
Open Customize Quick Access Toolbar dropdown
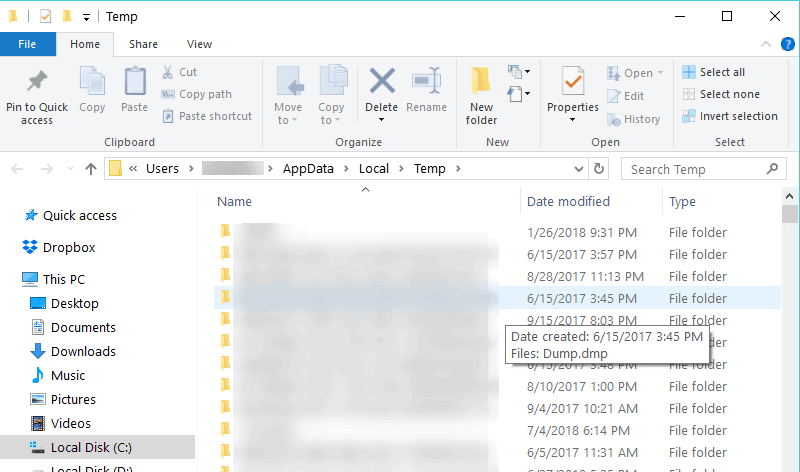[x=86, y=18]
